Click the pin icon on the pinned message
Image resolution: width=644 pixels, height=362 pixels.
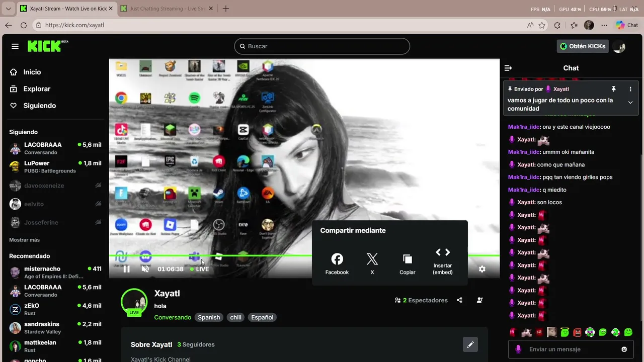pyautogui.click(x=613, y=89)
